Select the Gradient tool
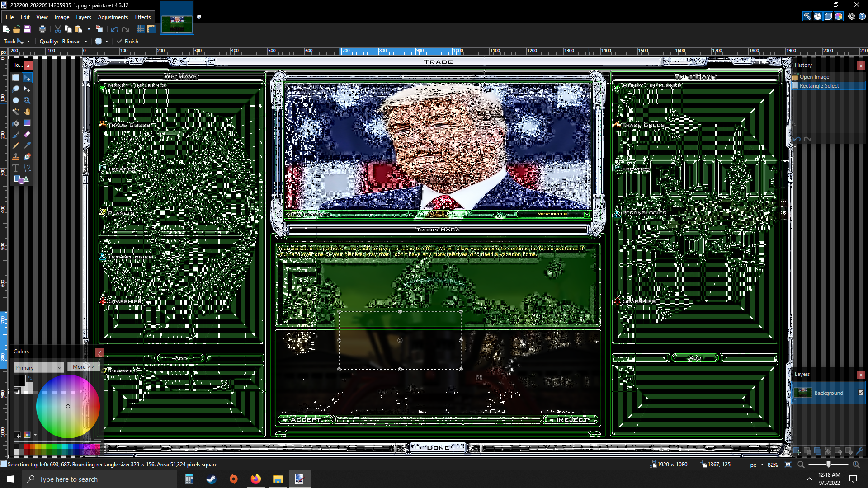 (x=27, y=123)
